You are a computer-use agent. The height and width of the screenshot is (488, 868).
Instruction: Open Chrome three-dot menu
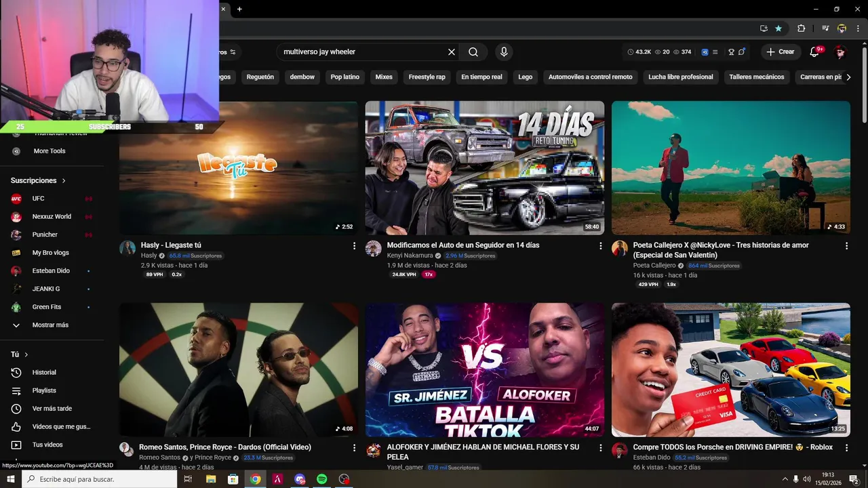coord(858,28)
